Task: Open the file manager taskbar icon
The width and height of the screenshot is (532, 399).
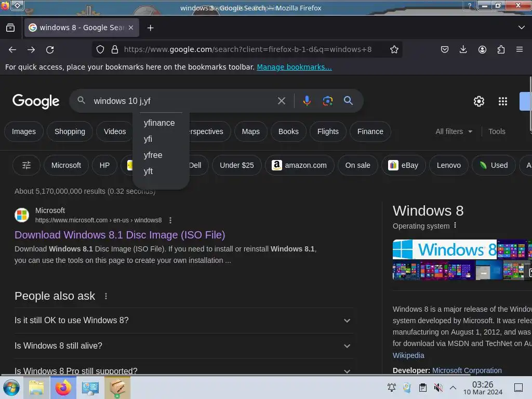Action: click(36, 388)
